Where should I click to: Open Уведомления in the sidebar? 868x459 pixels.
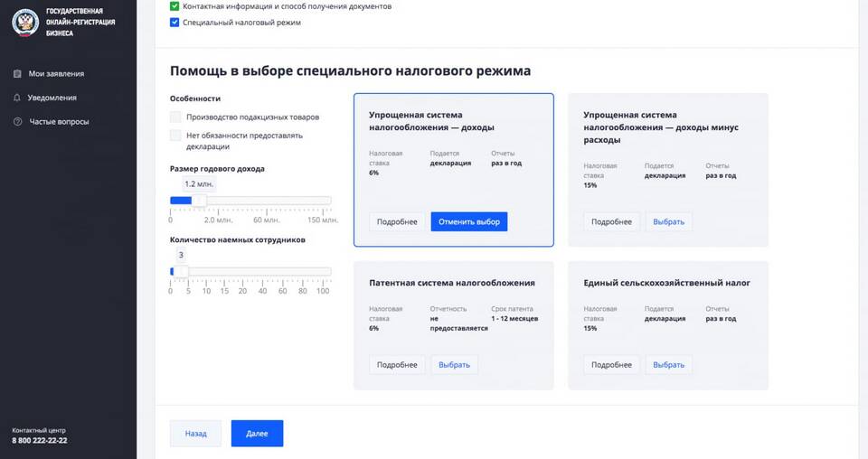pos(52,98)
